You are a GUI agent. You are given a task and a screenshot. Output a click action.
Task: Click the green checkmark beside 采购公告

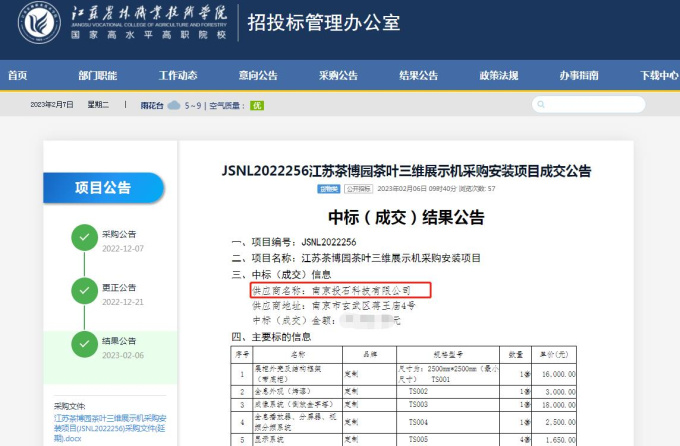[x=84, y=239]
